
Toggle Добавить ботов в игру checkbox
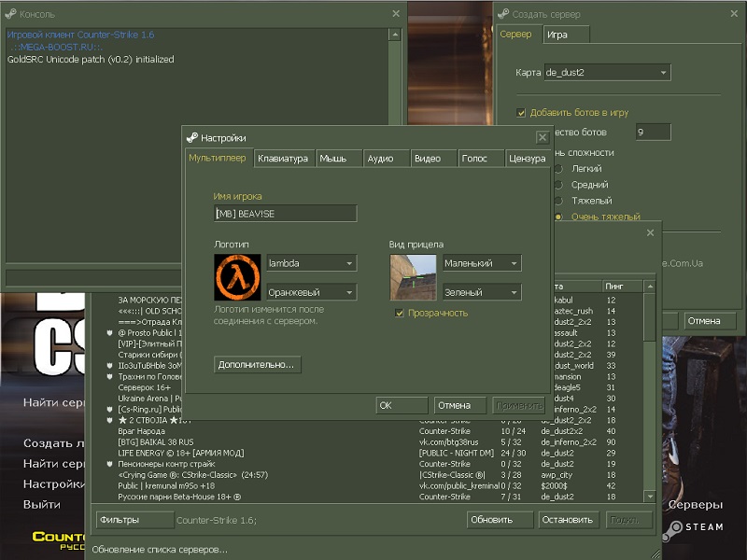click(x=521, y=113)
